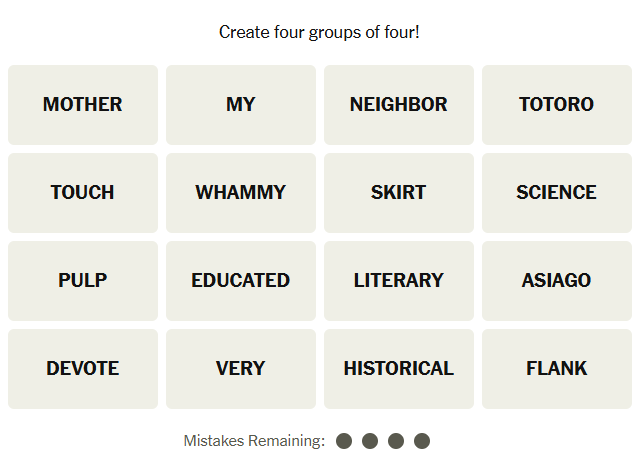Pick the HISTORICAL tile
Image resolution: width=640 pixels, height=454 pixels.
coord(399,369)
